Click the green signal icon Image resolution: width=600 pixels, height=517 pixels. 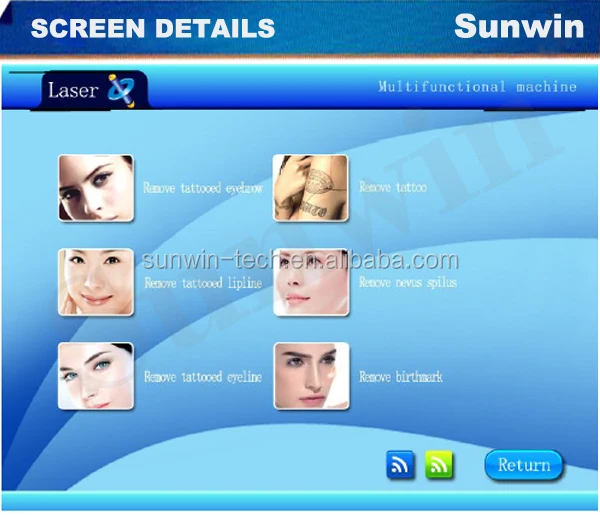pyautogui.click(x=439, y=465)
